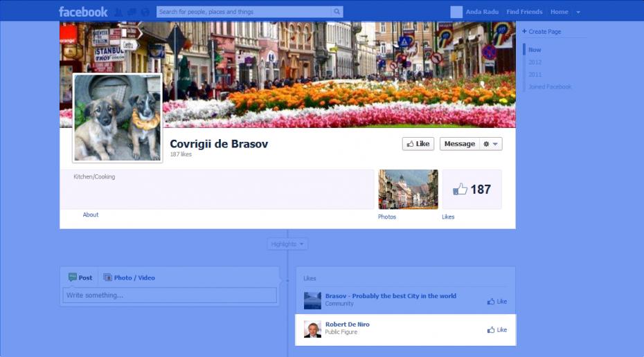Open messages icon in top bar
Screen dimensions: 644x357
click(132, 12)
